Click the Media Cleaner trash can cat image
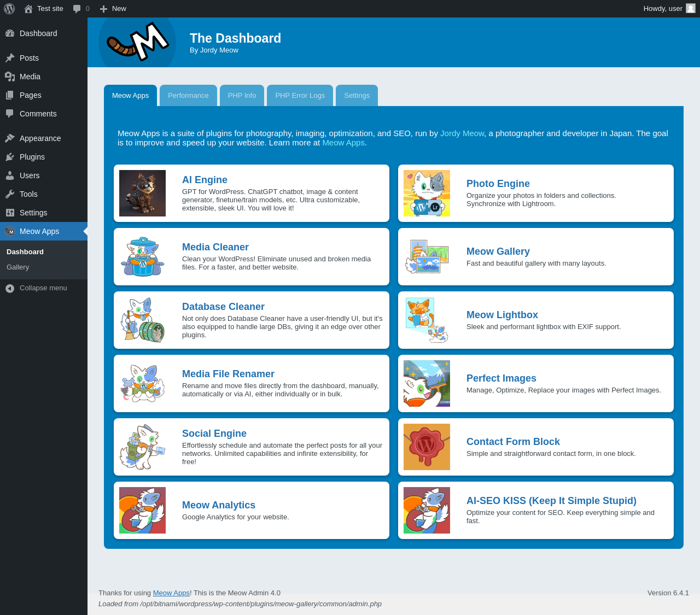The height and width of the screenshot is (615, 700). [142, 256]
